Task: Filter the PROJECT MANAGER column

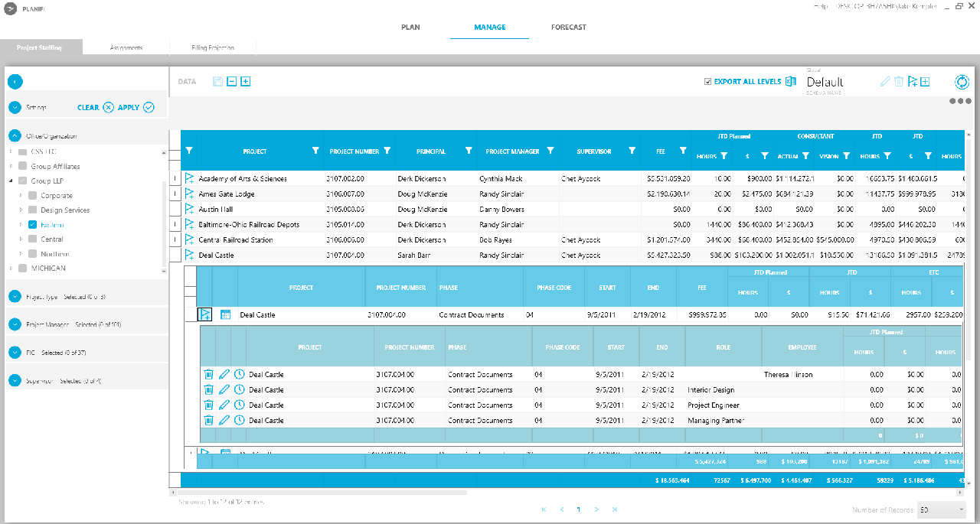Action: [x=550, y=151]
